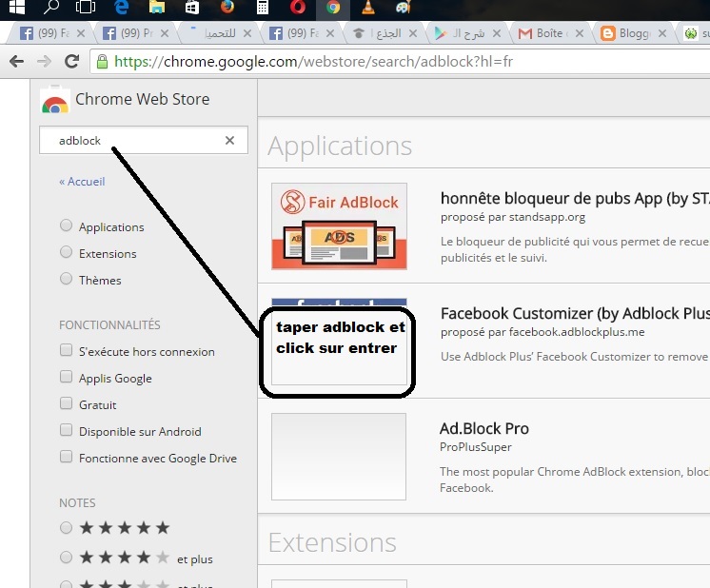The width and height of the screenshot is (710, 588).
Task: Close the first Facebook (99) tab
Action: [81, 33]
